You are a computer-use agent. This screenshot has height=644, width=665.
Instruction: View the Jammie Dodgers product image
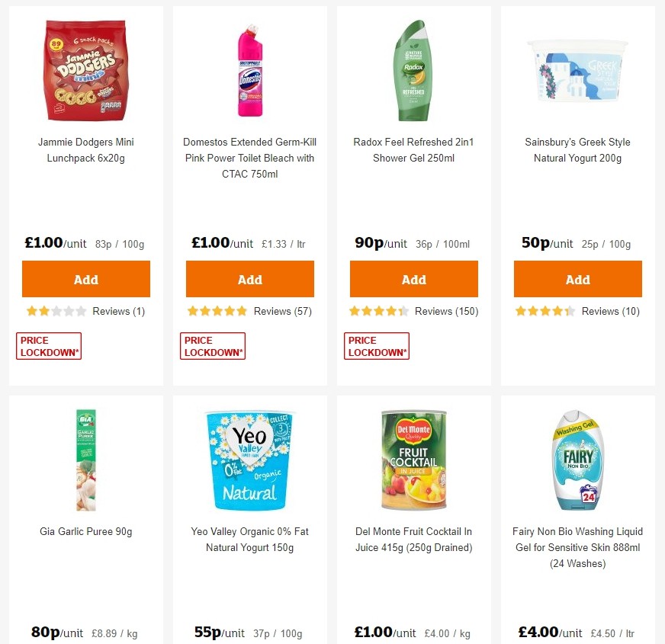pyautogui.click(x=85, y=70)
